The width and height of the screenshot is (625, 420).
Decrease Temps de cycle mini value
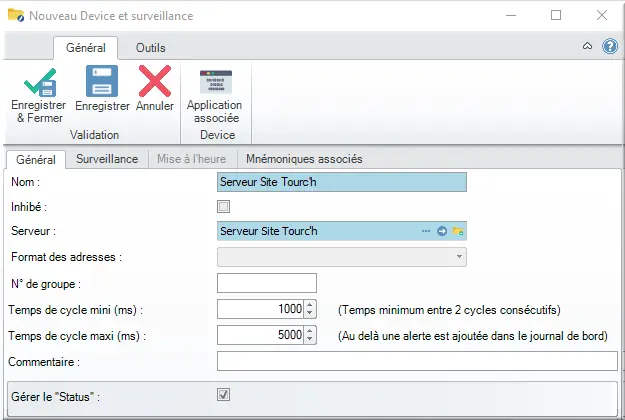coord(310,314)
